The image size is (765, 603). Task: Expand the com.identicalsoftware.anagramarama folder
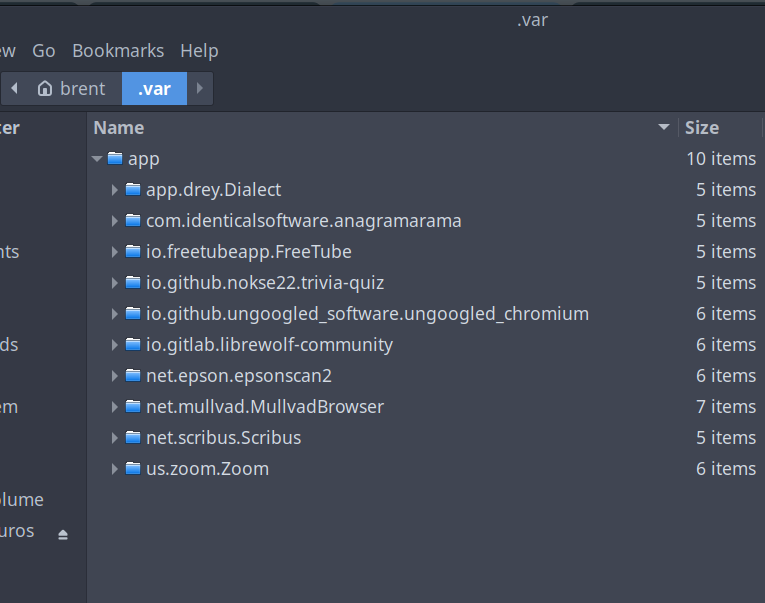(115, 221)
